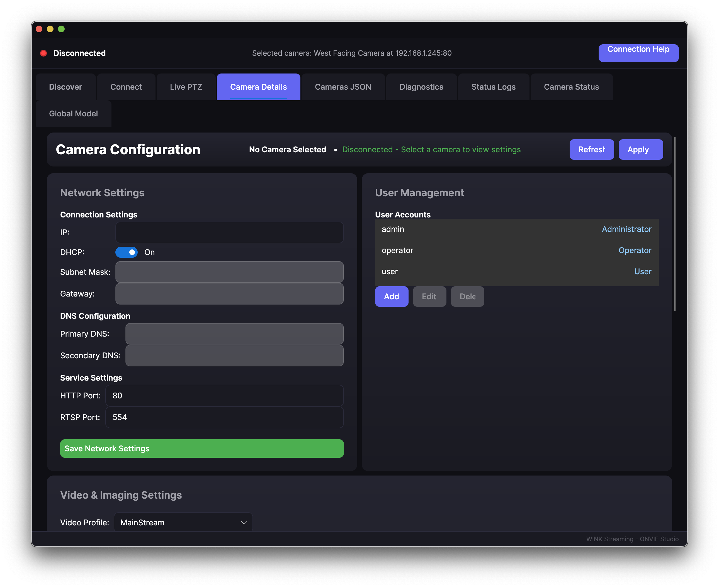
Task: Switch to the Diagnostics tab
Action: click(x=421, y=87)
